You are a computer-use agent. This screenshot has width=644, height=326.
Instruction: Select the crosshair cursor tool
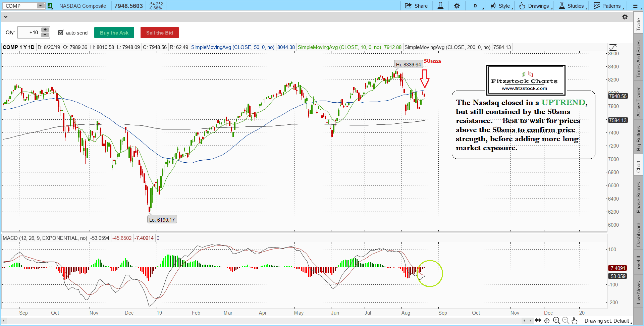click(x=547, y=321)
